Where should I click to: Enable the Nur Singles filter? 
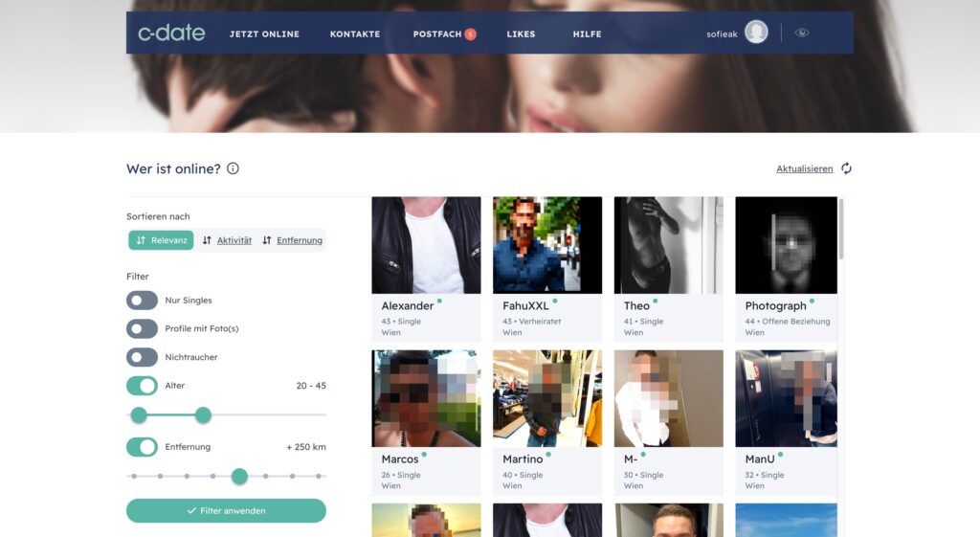click(x=142, y=300)
